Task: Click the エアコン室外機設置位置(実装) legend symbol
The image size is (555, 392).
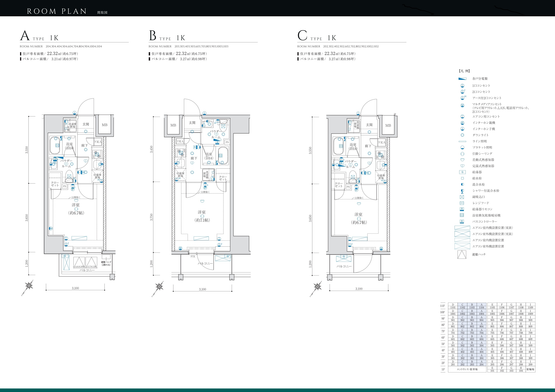Action: [462, 234]
